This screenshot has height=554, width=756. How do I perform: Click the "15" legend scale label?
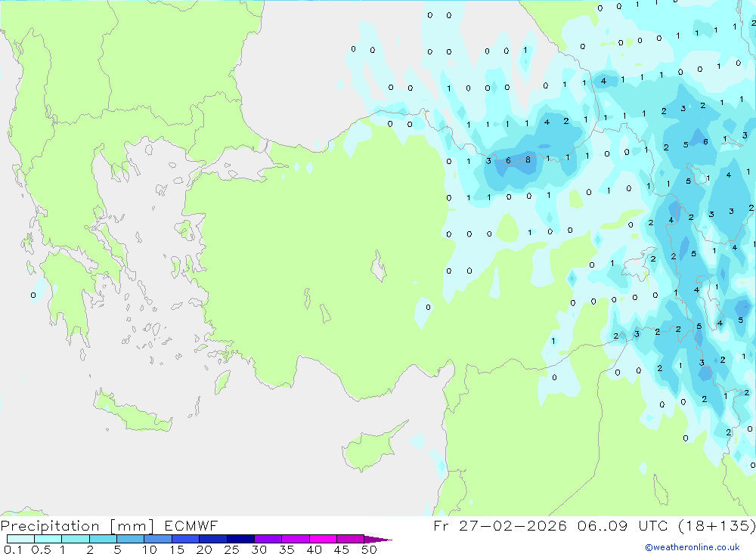pos(177,549)
